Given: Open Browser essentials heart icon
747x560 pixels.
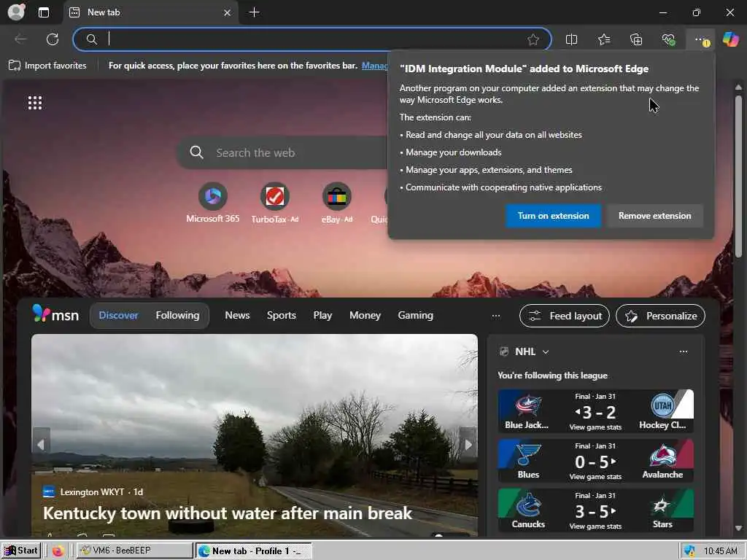Looking at the screenshot, I should [x=668, y=39].
